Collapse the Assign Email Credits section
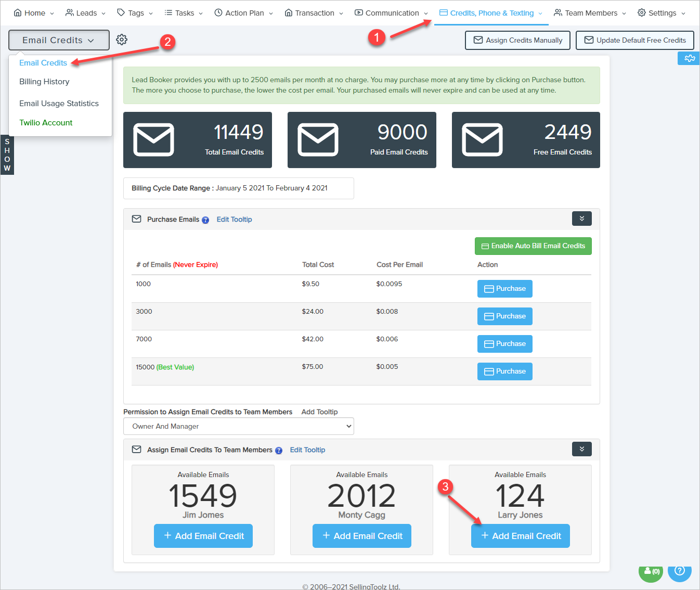The image size is (700, 590). pos(581,449)
